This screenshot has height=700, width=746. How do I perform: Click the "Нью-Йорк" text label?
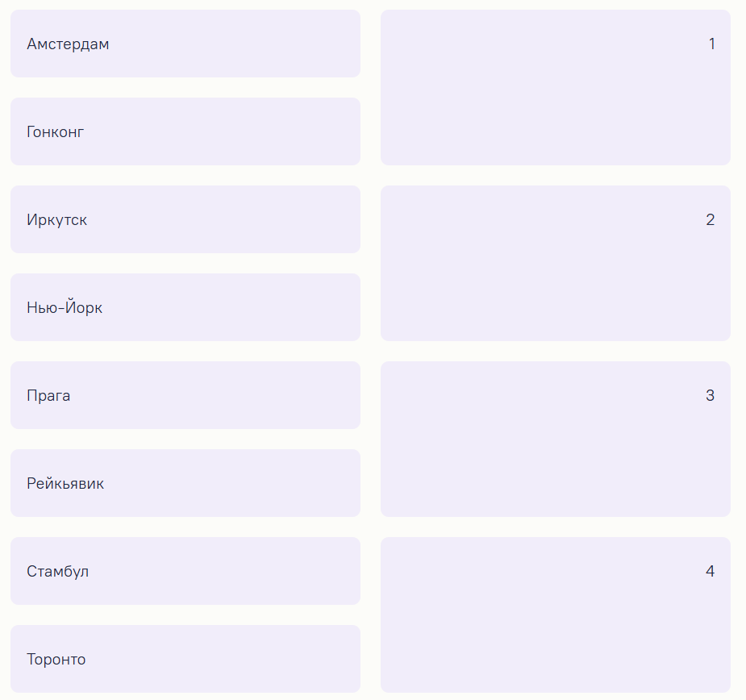click(x=65, y=307)
